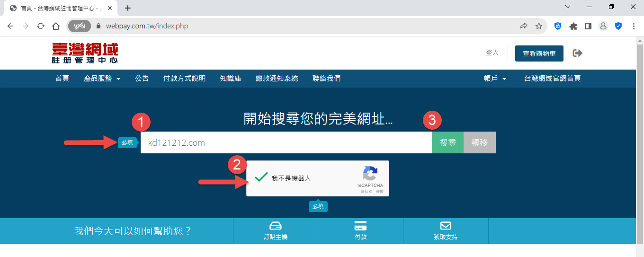Click the green 搜尋 button
The height and width of the screenshot is (257, 644).
447,142
